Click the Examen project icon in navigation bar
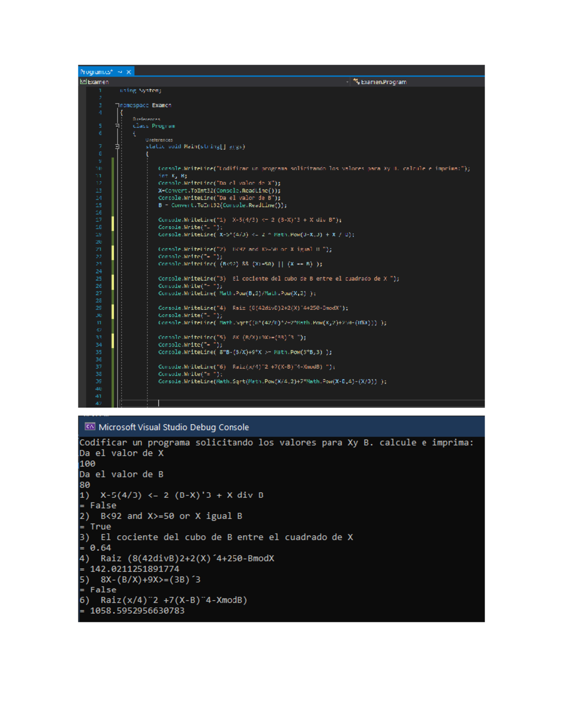Viewport: 563px width, 728px height. 83,82
